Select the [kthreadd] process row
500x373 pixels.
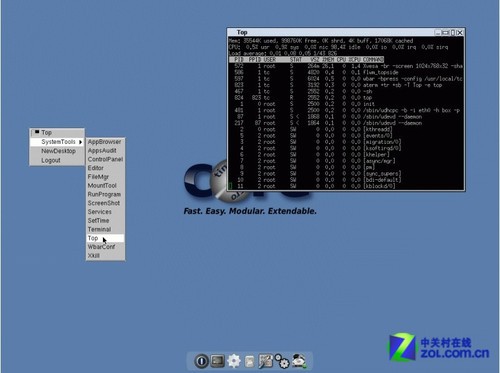click(346, 129)
